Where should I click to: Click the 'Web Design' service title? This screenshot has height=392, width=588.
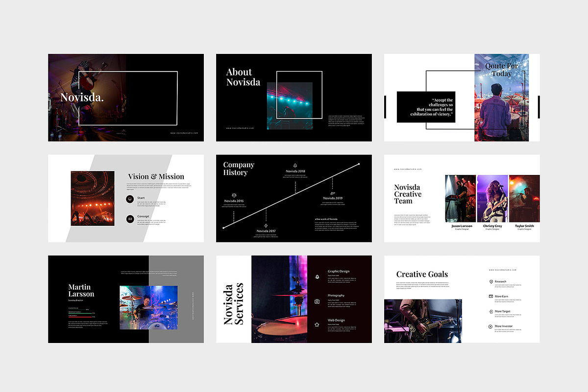coord(336,320)
